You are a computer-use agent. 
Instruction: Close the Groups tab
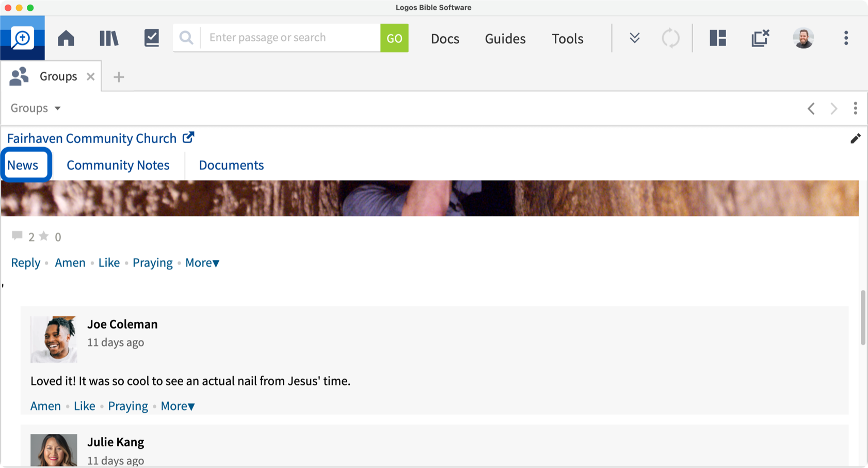click(91, 76)
